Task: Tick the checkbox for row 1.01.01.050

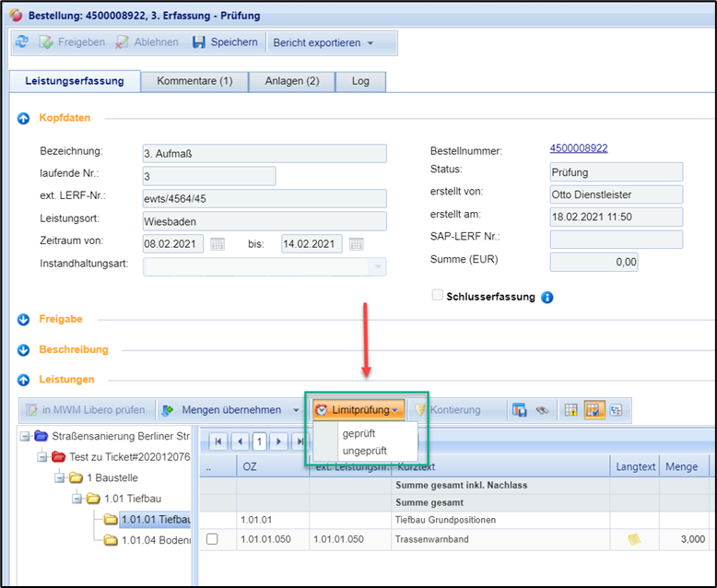Action: [212, 539]
